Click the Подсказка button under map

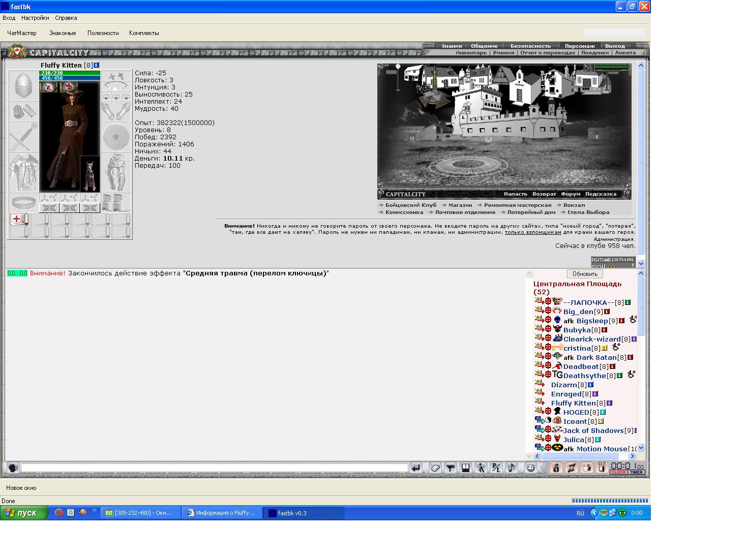(601, 194)
